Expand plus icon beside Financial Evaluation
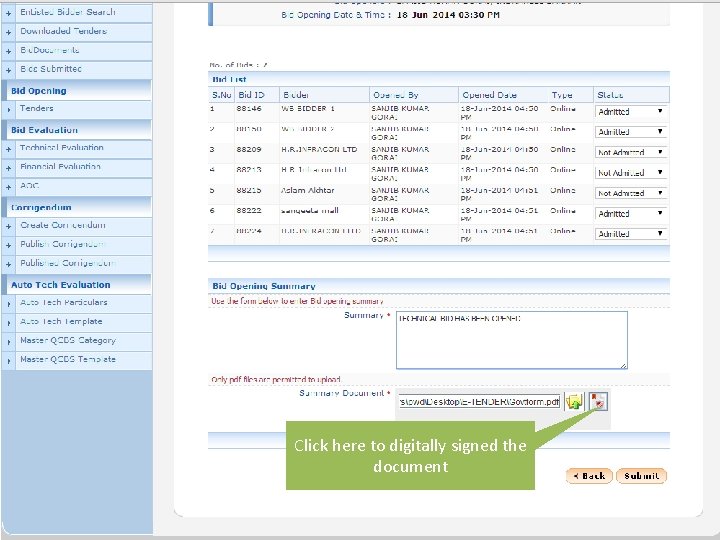Image resolution: width=720 pixels, height=540 pixels. [x=8, y=168]
